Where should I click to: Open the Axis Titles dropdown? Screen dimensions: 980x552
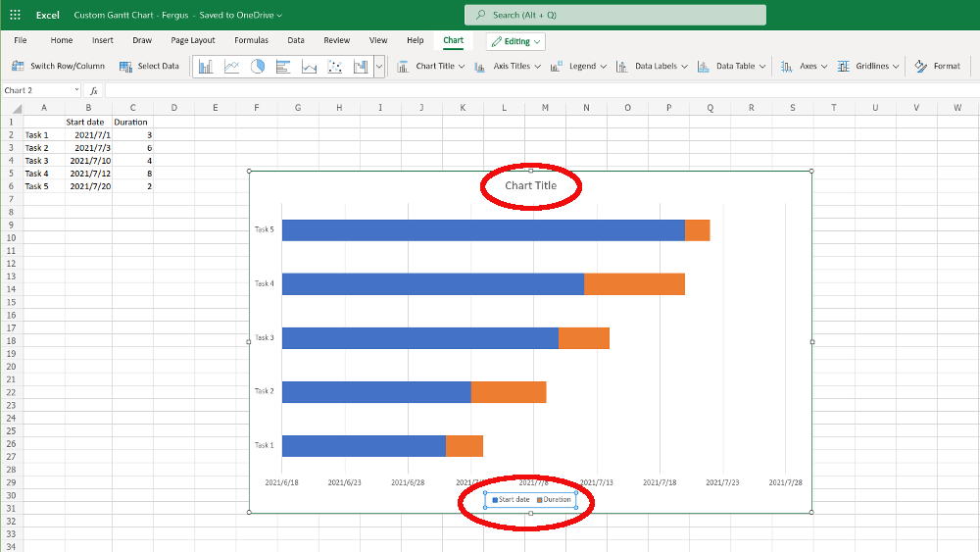tap(508, 66)
